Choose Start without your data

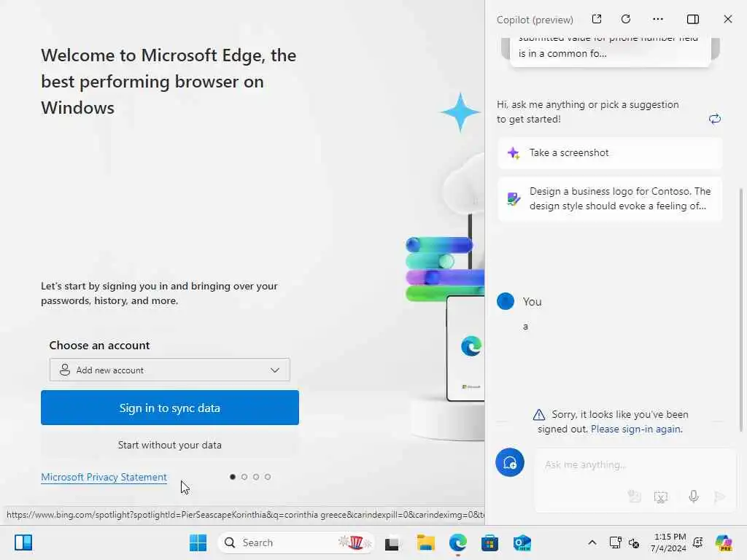(x=169, y=445)
